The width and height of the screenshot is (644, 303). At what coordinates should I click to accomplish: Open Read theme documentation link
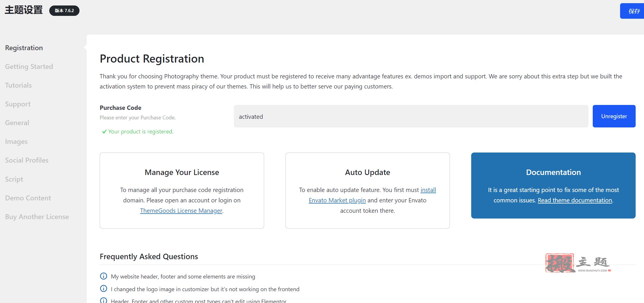click(575, 200)
